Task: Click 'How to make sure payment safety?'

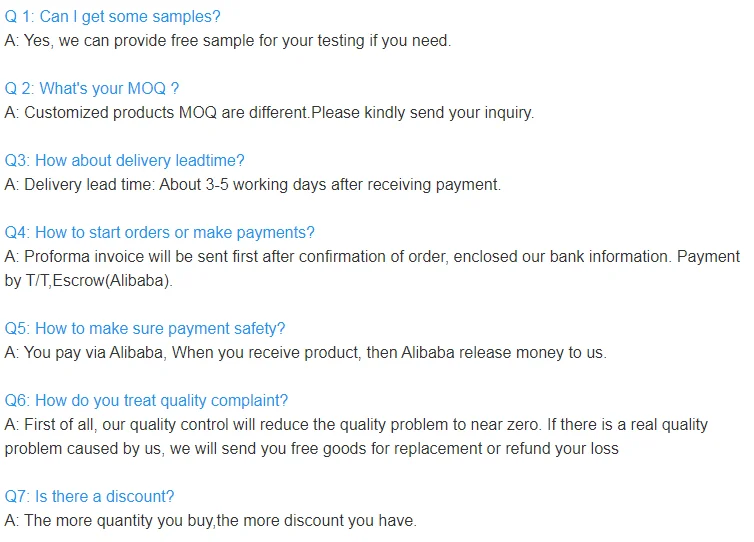Action: click(x=145, y=329)
